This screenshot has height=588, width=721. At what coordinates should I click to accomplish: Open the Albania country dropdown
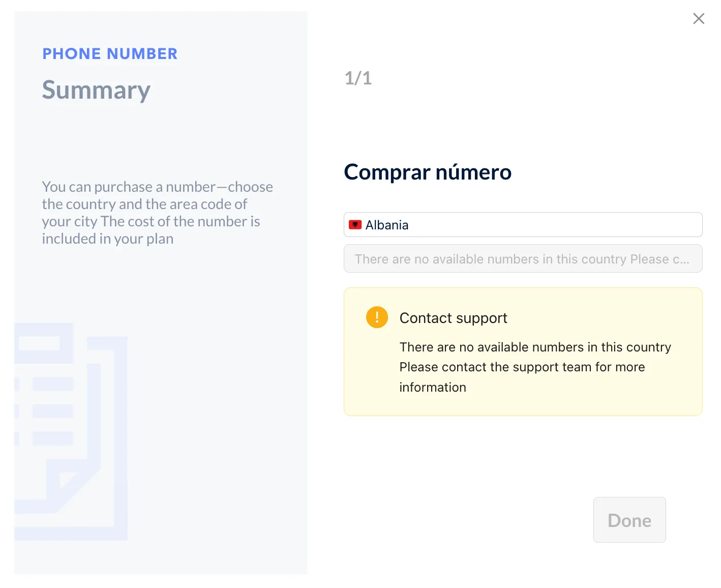(523, 225)
